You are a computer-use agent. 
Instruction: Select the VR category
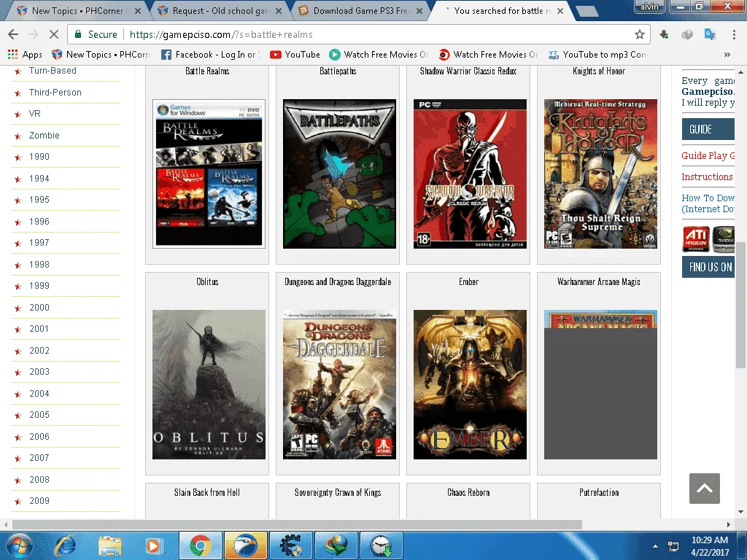tap(35, 114)
